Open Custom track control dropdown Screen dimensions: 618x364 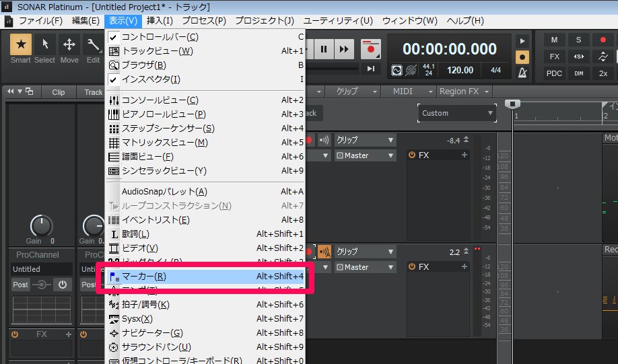click(457, 113)
